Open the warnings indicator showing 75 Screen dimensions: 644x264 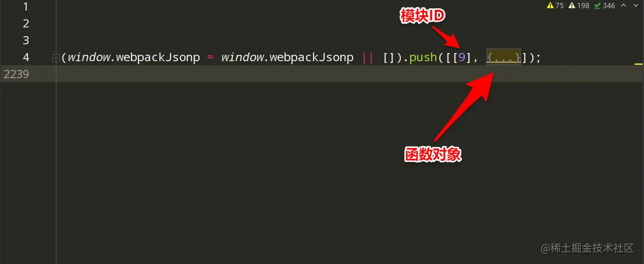point(557,5)
